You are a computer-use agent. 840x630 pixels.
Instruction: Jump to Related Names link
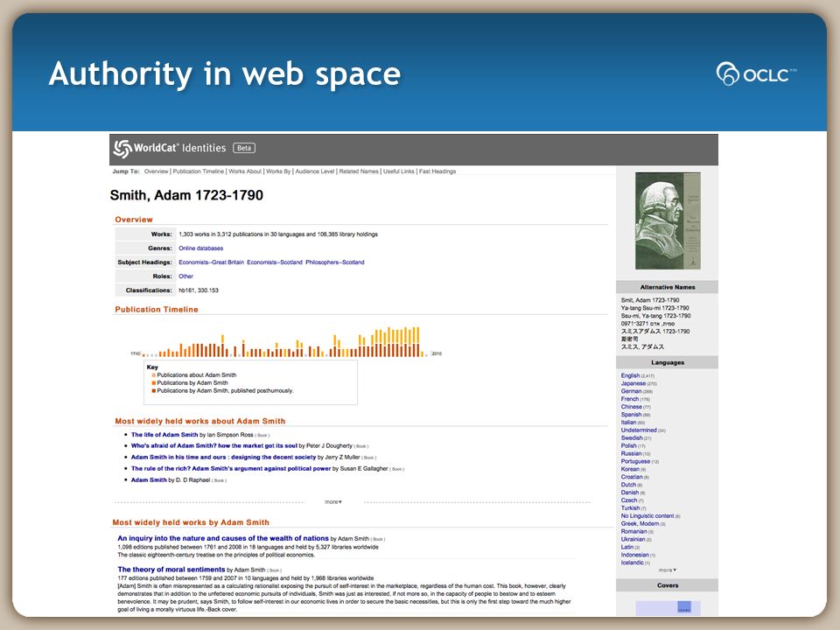click(359, 171)
